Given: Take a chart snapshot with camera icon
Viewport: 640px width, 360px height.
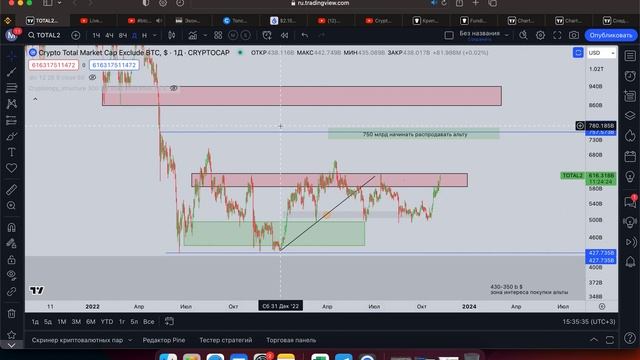Looking at the screenshot, I should pos(574,36).
